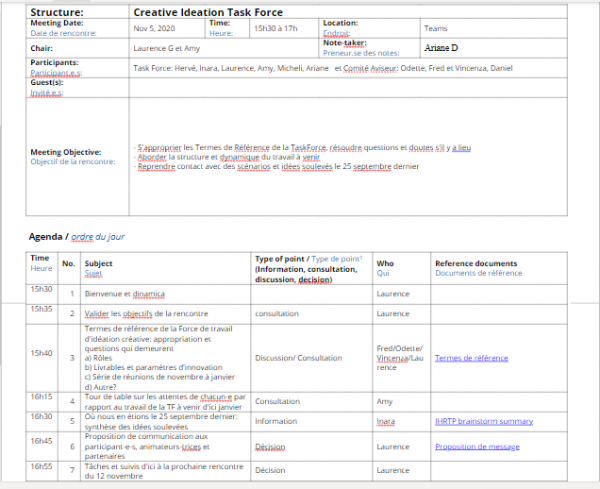Click the Reference documents column header
600x489 pixels.
(x=475, y=263)
